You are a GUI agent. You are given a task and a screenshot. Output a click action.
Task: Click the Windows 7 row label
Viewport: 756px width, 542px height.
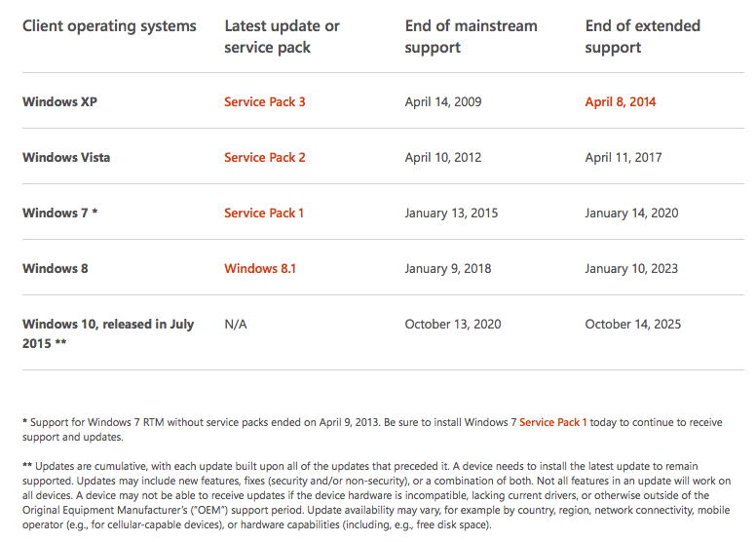[x=60, y=213]
